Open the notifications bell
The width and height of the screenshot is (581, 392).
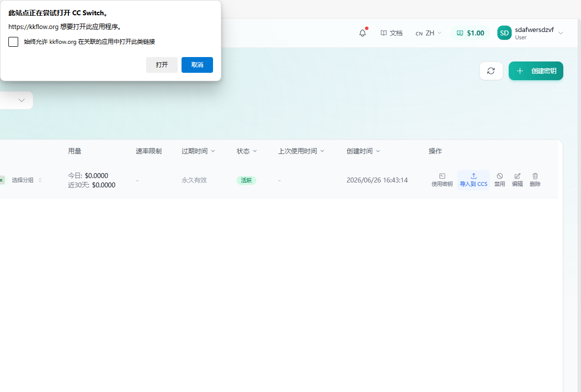(363, 33)
